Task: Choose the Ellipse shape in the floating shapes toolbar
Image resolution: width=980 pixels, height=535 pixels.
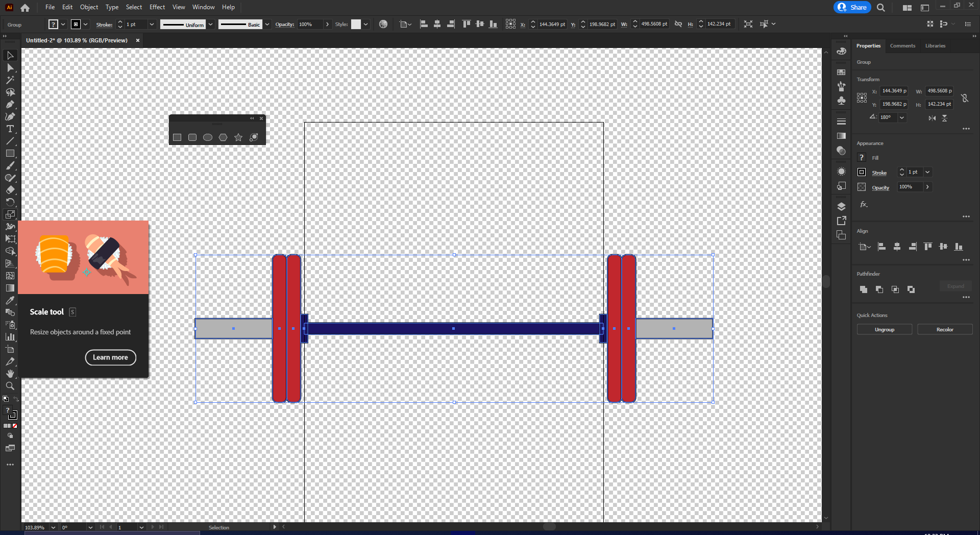Action: [207, 137]
